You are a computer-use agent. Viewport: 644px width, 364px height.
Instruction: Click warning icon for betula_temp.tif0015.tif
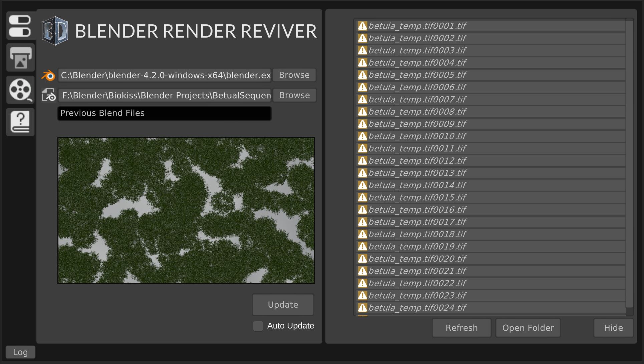[362, 197]
